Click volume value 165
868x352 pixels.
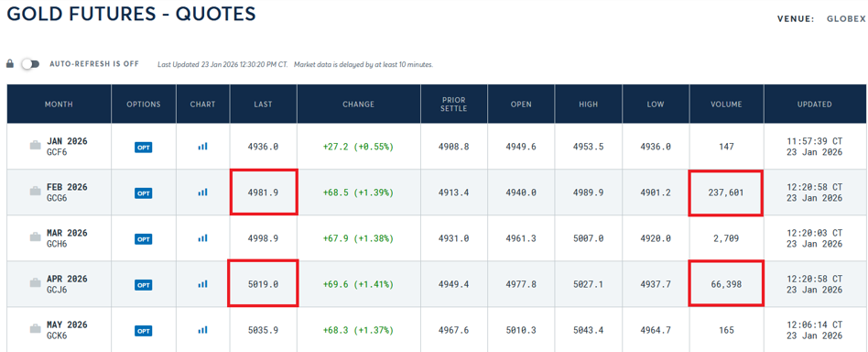(726, 330)
